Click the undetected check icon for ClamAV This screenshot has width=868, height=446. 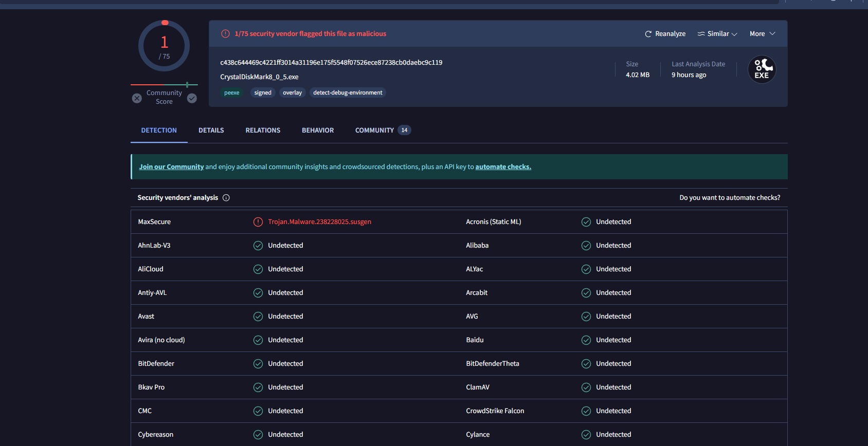click(x=586, y=387)
